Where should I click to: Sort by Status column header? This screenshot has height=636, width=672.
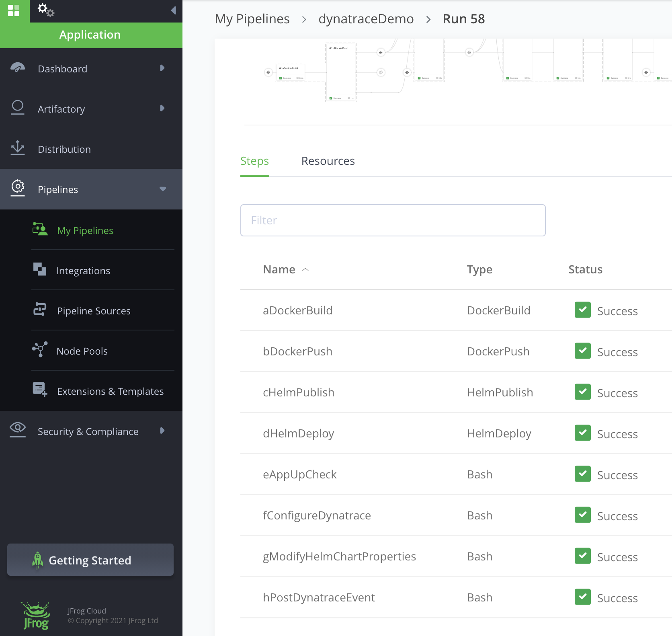pyautogui.click(x=585, y=269)
